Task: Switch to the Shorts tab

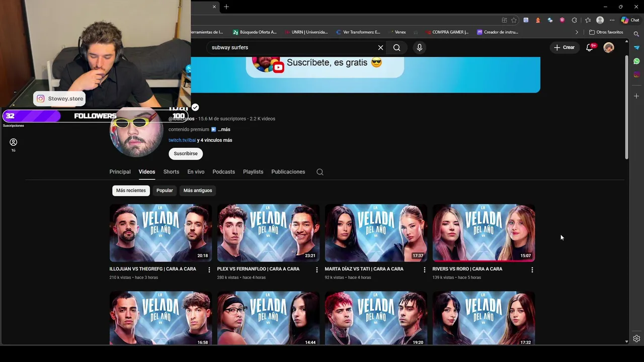Action: pyautogui.click(x=171, y=172)
